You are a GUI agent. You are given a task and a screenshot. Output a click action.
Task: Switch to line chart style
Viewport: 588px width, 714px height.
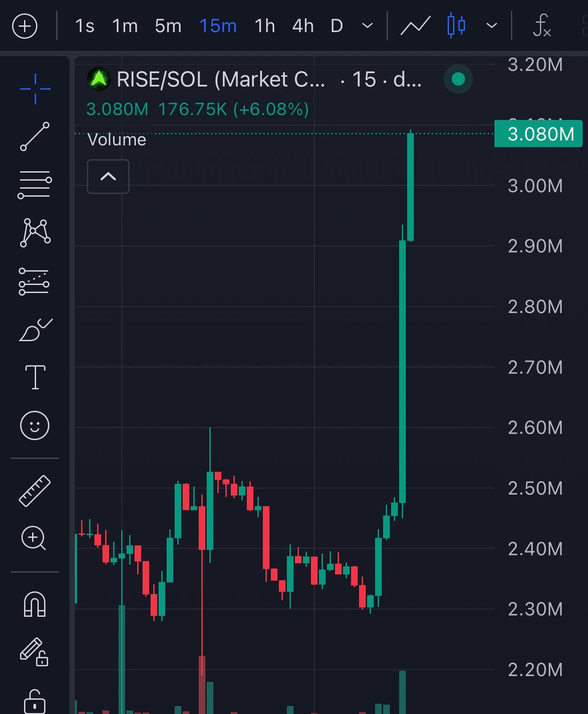[x=416, y=27]
